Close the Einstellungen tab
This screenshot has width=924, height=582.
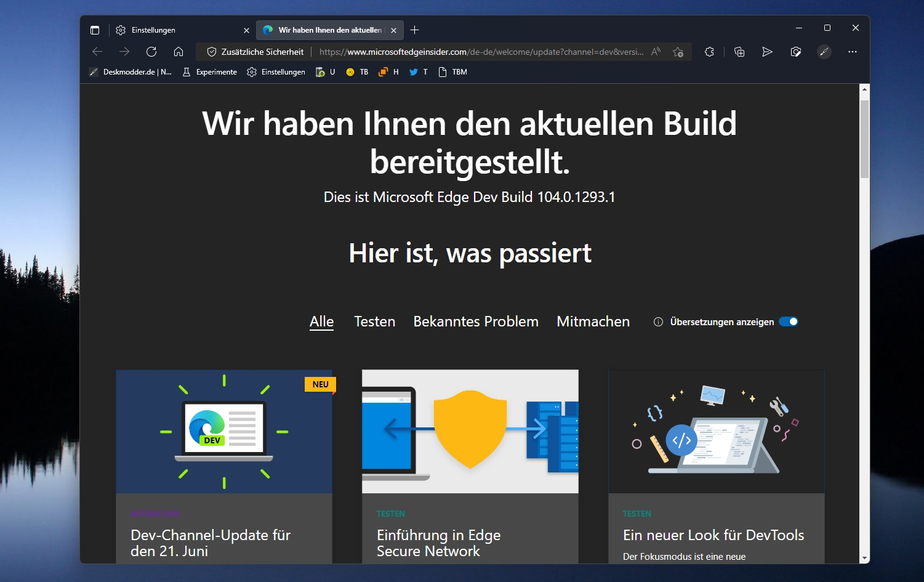(x=246, y=30)
